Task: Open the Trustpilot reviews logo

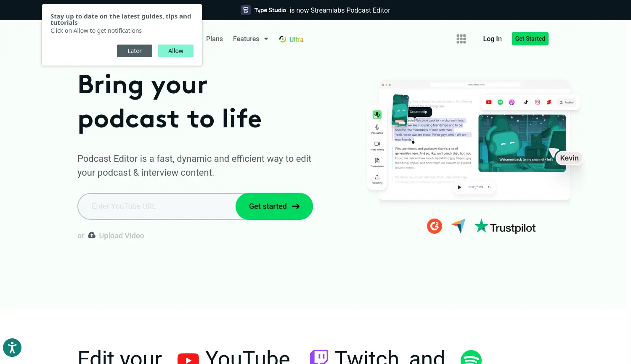Action: 505,227
